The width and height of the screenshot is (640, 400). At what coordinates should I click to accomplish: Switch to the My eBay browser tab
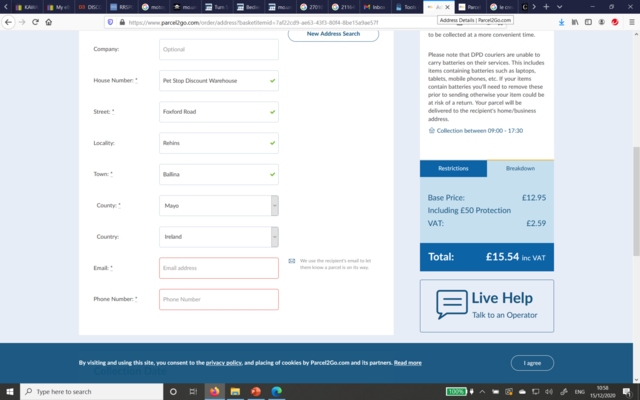pyautogui.click(x=58, y=7)
